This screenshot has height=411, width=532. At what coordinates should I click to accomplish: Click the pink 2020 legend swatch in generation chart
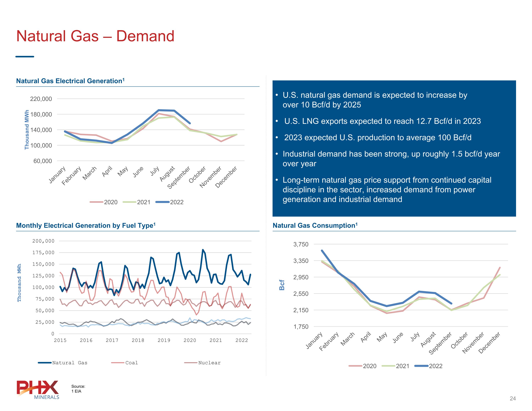pos(96,202)
